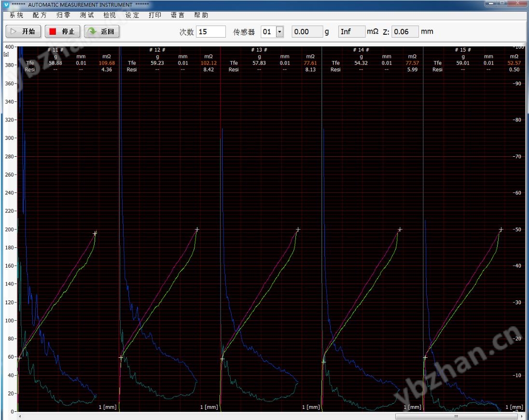Click the upper cross marker in chart 15
Viewport: 529px width, 420px height.
501,229
